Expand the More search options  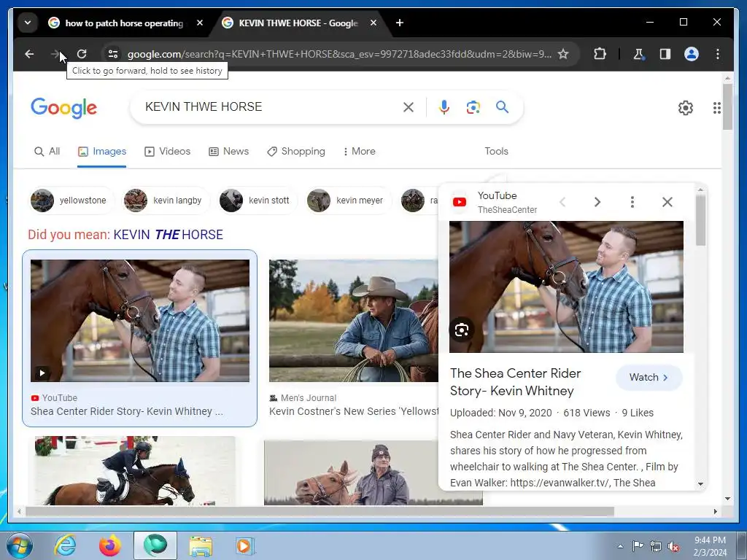click(x=359, y=152)
